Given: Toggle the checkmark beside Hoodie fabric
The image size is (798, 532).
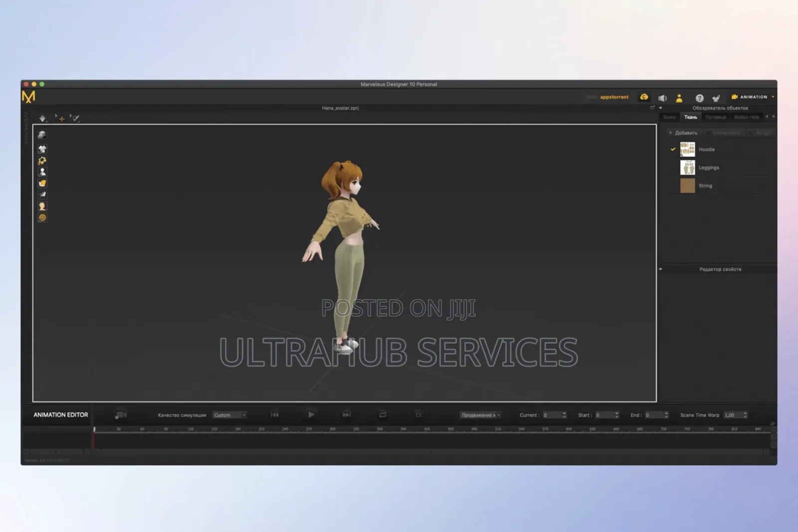Looking at the screenshot, I should pos(673,149).
